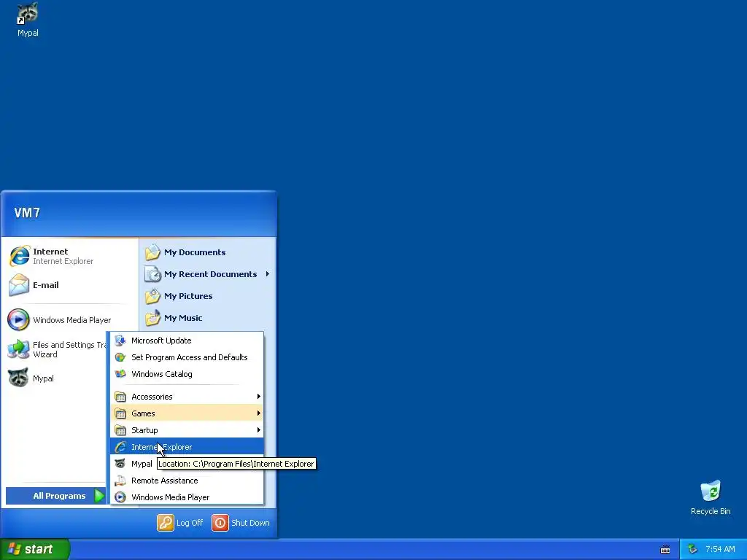Click the Shut Down power icon
This screenshot has height=560, width=747.
pyautogui.click(x=220, y=522)
